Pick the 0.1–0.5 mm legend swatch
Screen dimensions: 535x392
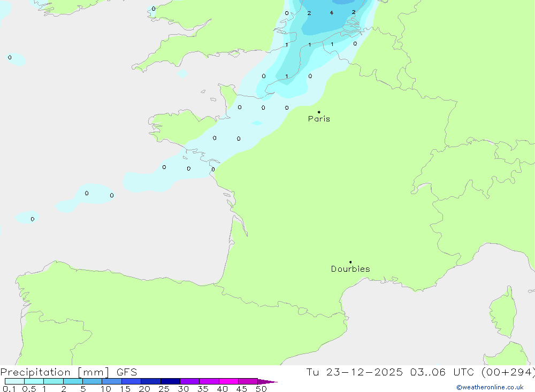(x=14, y=381)
